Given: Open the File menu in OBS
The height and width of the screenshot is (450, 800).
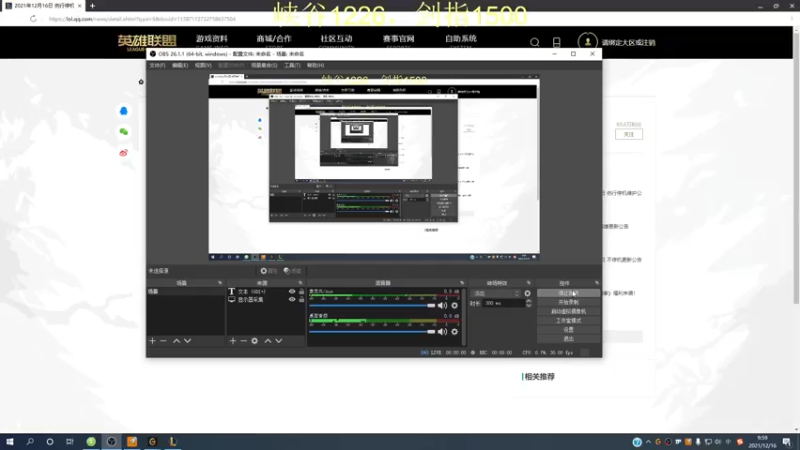Looking at the screenshot, I should point(157,65).
